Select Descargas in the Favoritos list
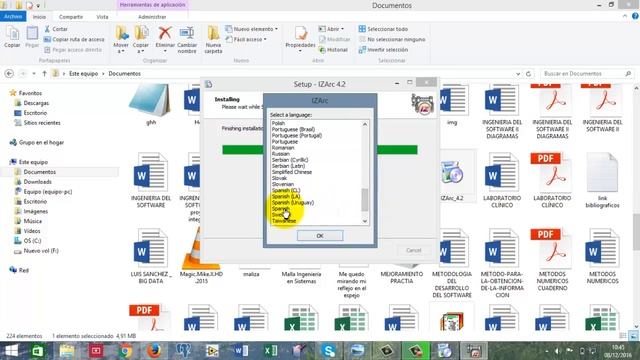 click(36, 103)
